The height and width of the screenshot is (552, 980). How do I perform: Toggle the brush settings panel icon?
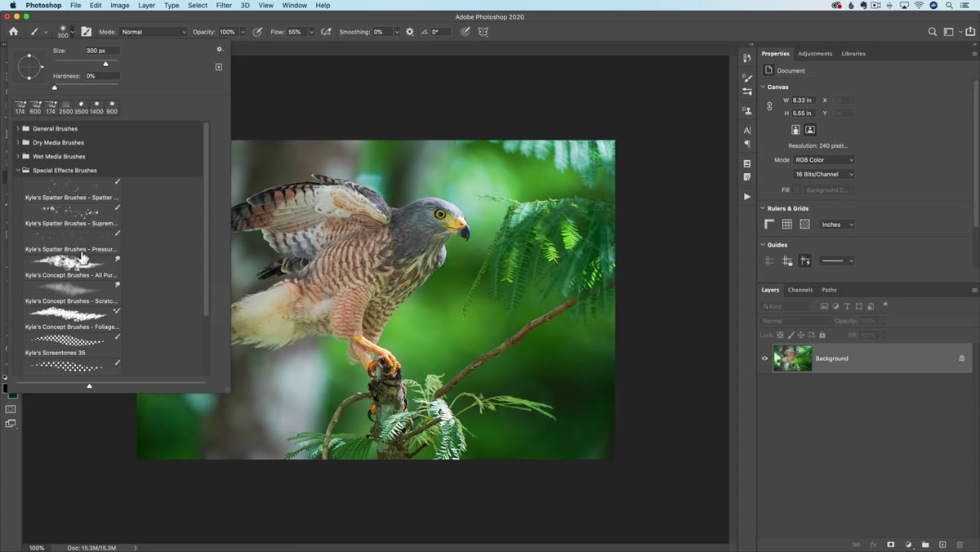tap(86, 32)
